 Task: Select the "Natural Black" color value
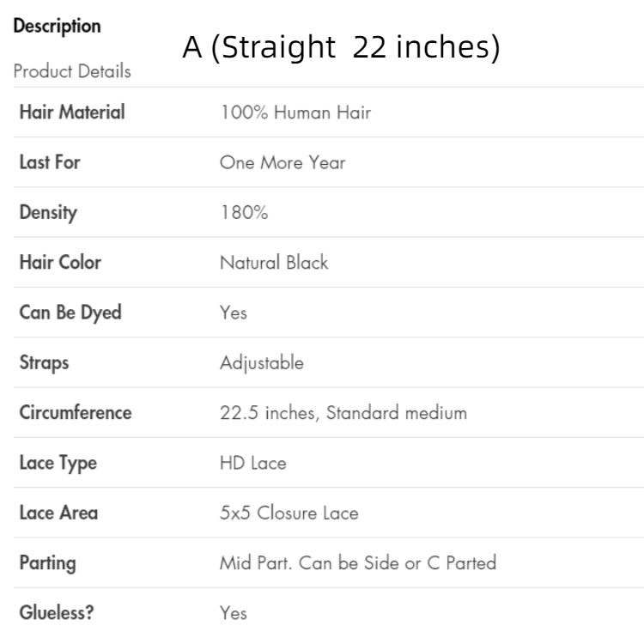point(274,262)
